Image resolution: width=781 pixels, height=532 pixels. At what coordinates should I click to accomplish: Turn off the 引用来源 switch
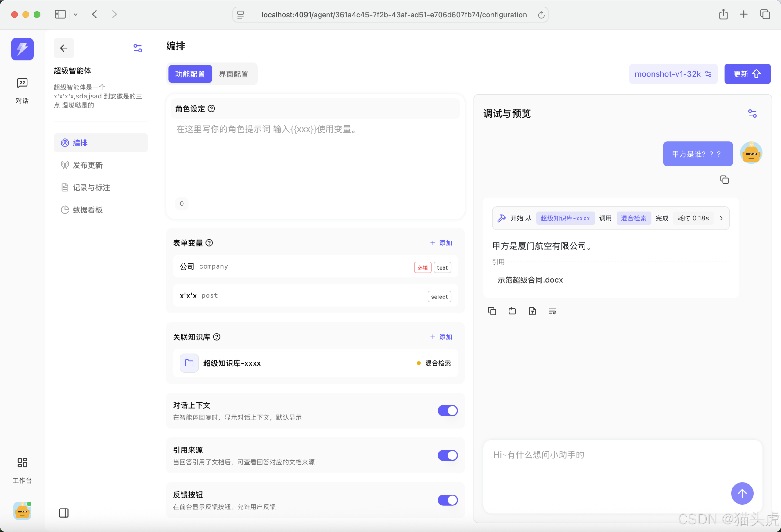coord(447,455)
